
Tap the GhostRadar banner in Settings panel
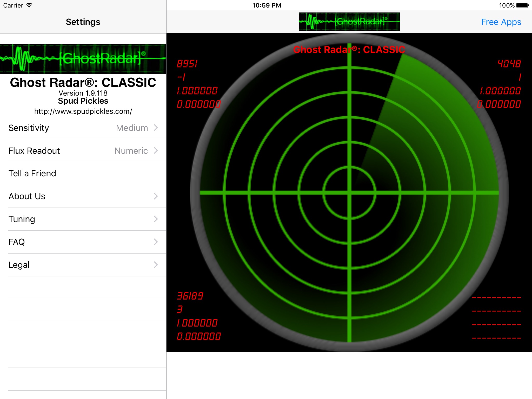(83, 59)
